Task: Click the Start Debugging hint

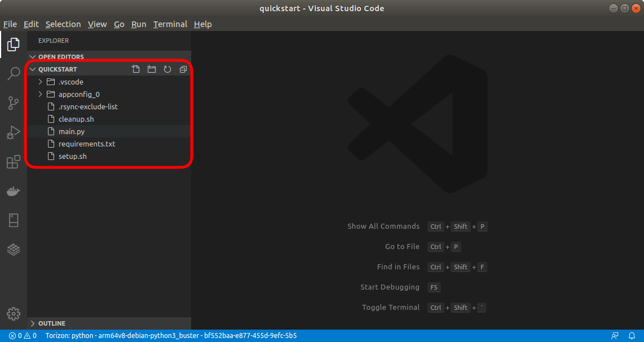Action: click(x=390, y=287)
